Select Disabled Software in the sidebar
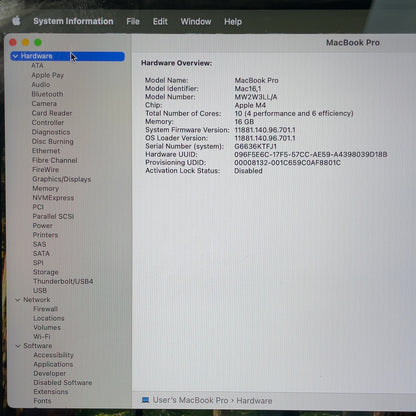The height and width of the screenshot is (416, 416). (x=63, y=383)
